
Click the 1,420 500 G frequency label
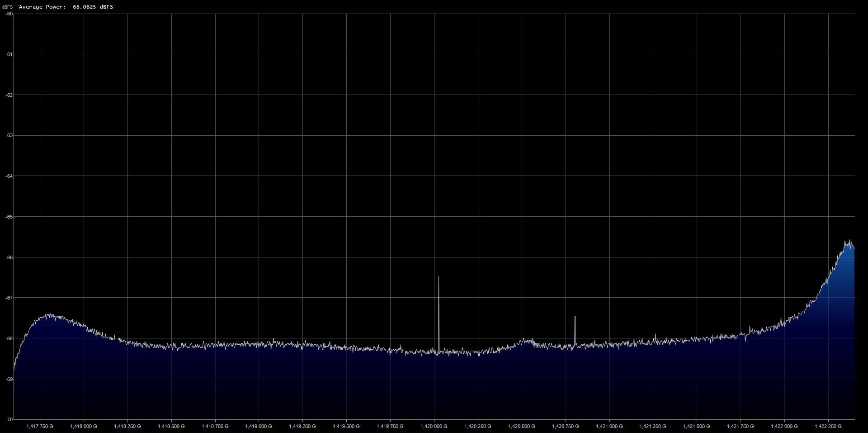tap(522, 426)
